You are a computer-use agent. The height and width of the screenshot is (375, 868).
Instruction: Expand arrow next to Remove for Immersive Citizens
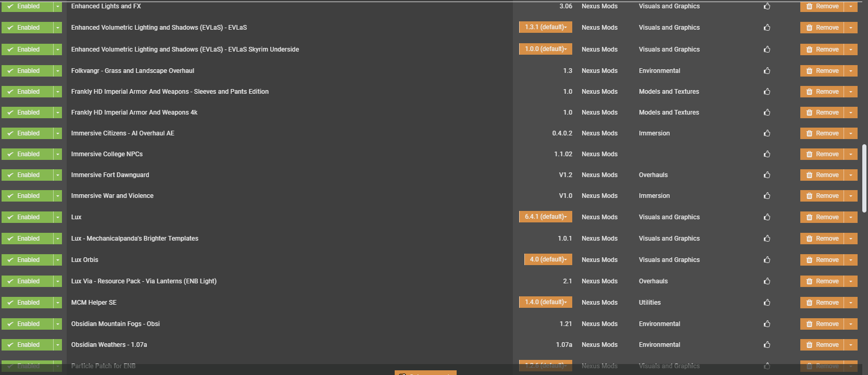tap(851, 133)
